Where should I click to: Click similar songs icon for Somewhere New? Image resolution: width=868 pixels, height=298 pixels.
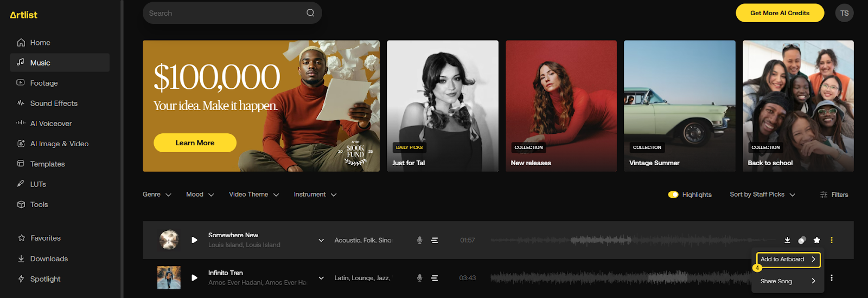pyautogui.click(x=802, y=240)
